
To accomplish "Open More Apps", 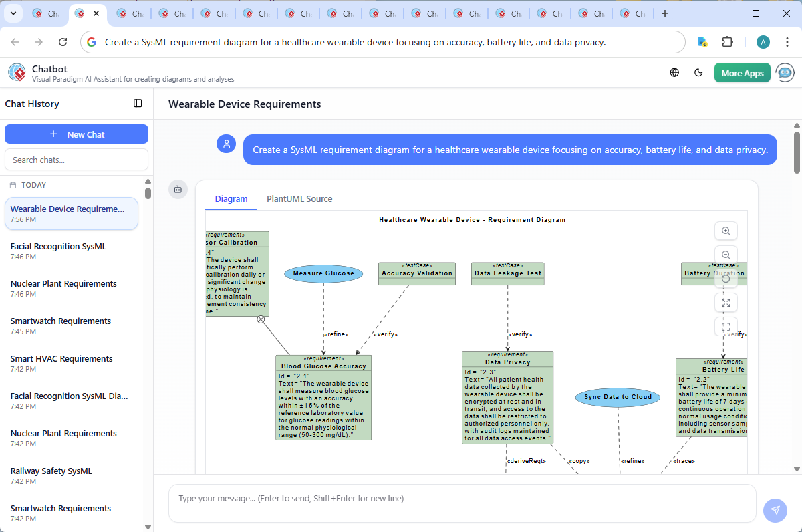I will [x=742, y=72].
